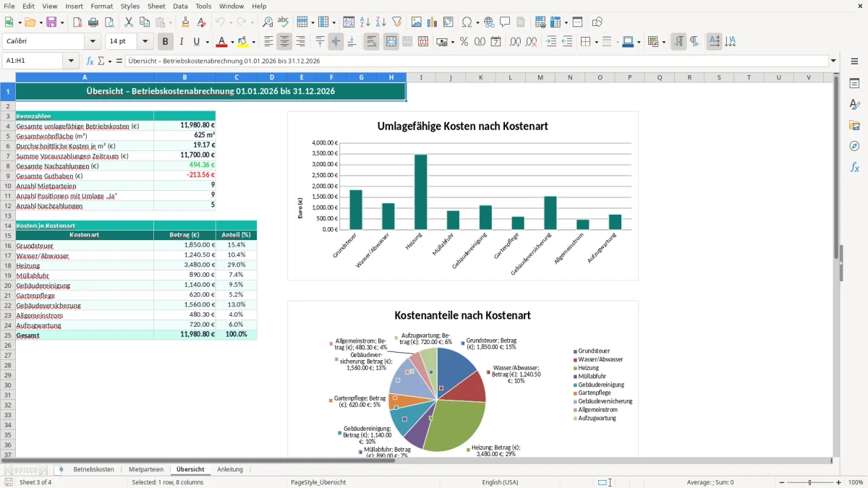The width and height of the screenshot is (868, 488).
Task: Open the Name Box dropdown arrow
Action: point(72,61)
